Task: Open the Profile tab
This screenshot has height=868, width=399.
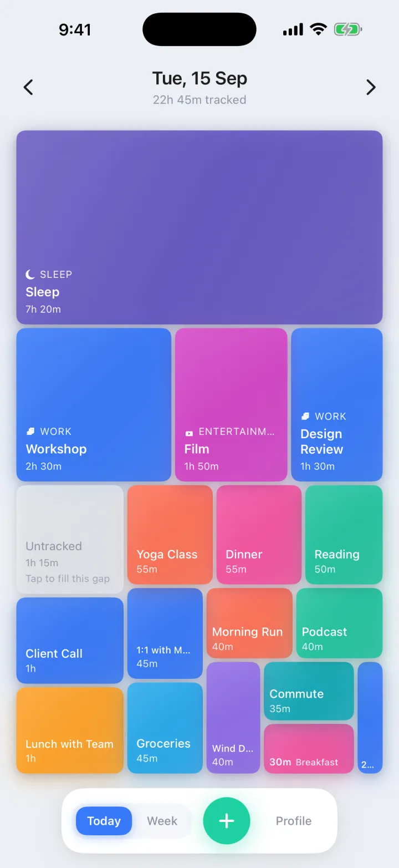Action: tap(294, 821)
